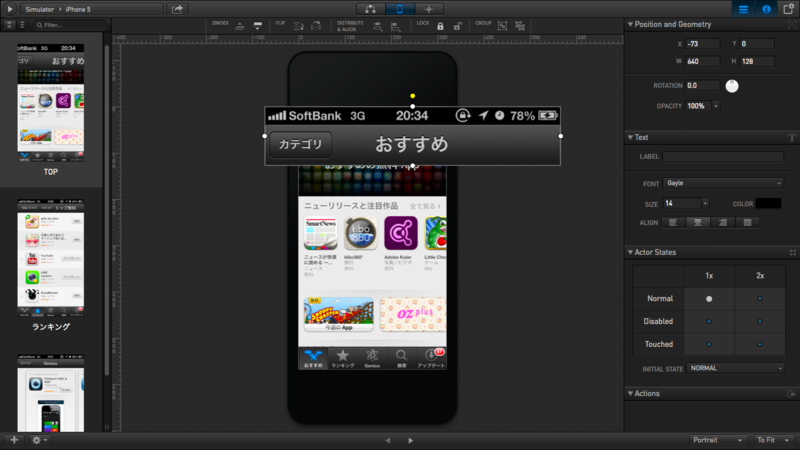Viewport: 800px width, 450px height.
Task: Click the Label text field
Action: [x=723, y=157]
